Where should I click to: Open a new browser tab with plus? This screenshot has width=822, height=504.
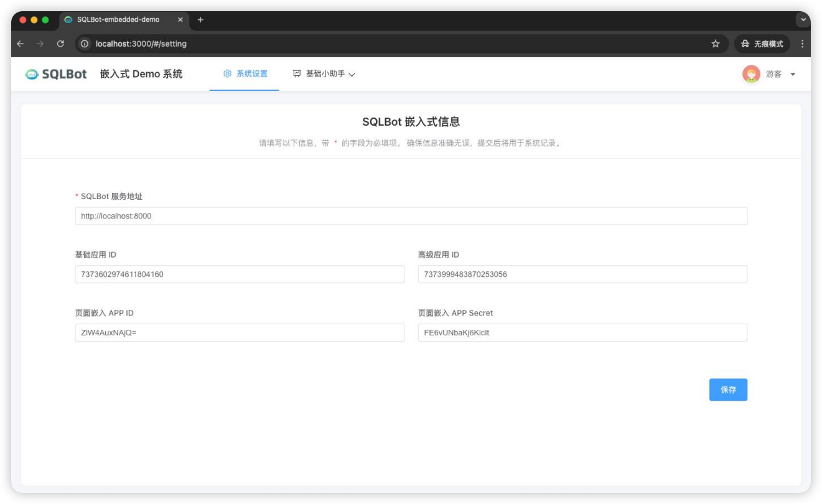(200, 20)
